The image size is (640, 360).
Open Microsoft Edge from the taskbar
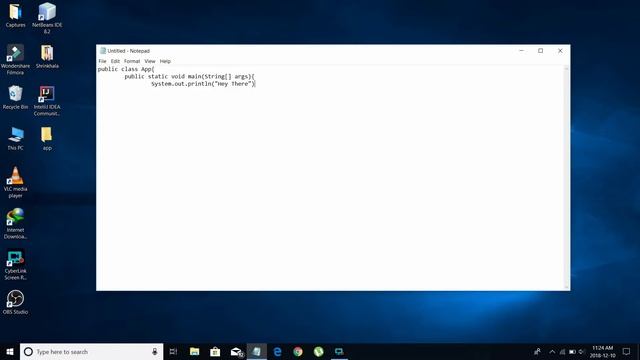point(278,351)
